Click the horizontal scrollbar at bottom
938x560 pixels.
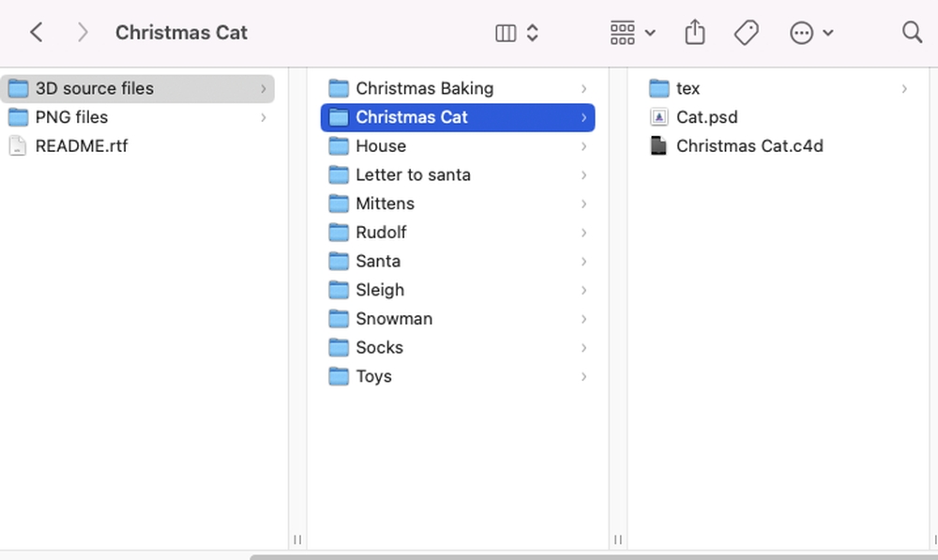pyautogui.click(x=594, y=557)
